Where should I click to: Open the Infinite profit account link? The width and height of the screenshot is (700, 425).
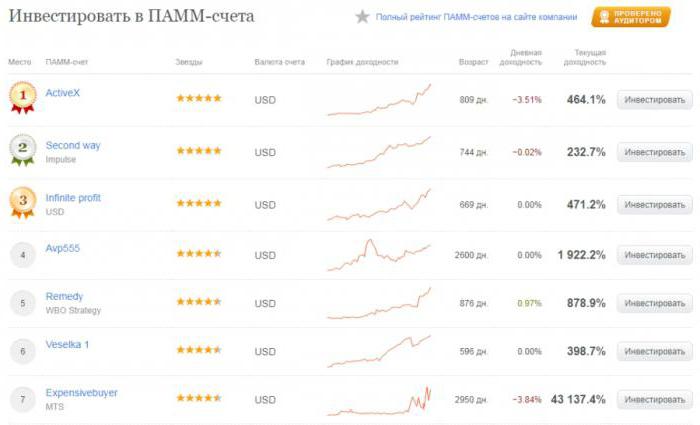click(73, 198)
